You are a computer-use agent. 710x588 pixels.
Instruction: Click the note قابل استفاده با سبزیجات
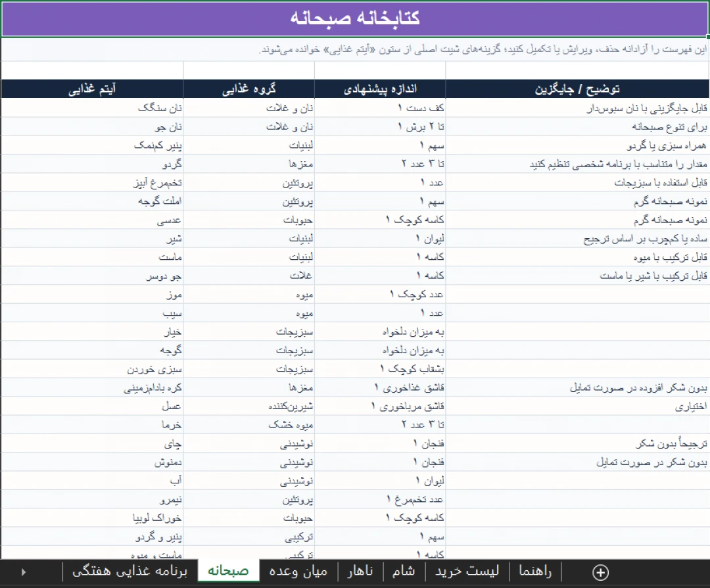coord(577,183)
